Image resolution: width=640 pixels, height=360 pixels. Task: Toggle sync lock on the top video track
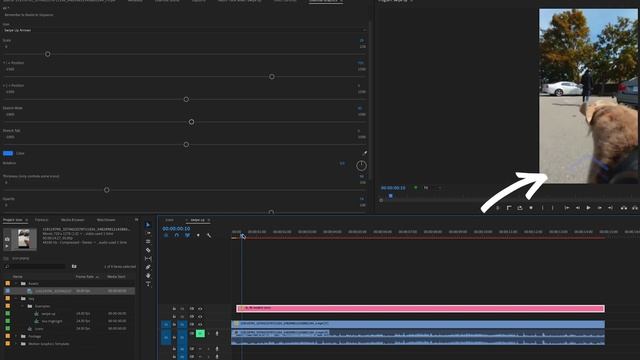pos(191,309)
